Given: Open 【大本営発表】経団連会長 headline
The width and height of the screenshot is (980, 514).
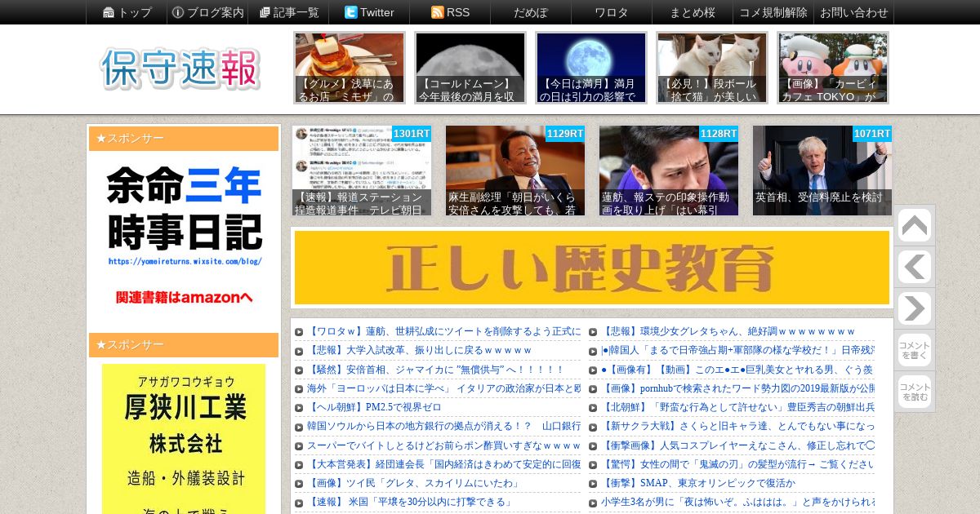Looking at the screenshot, I should [x=443, y=464].
